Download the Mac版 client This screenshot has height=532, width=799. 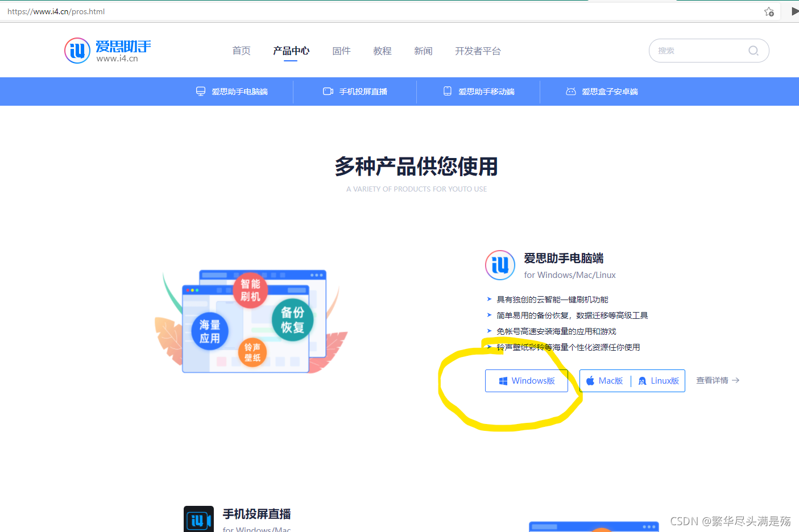[x=605, y=381]
